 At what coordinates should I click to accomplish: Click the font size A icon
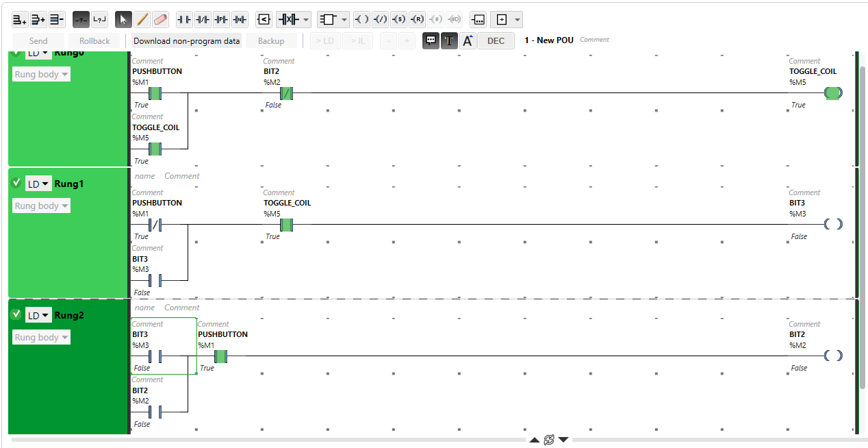pyautogui.click(x=468, y=40)
